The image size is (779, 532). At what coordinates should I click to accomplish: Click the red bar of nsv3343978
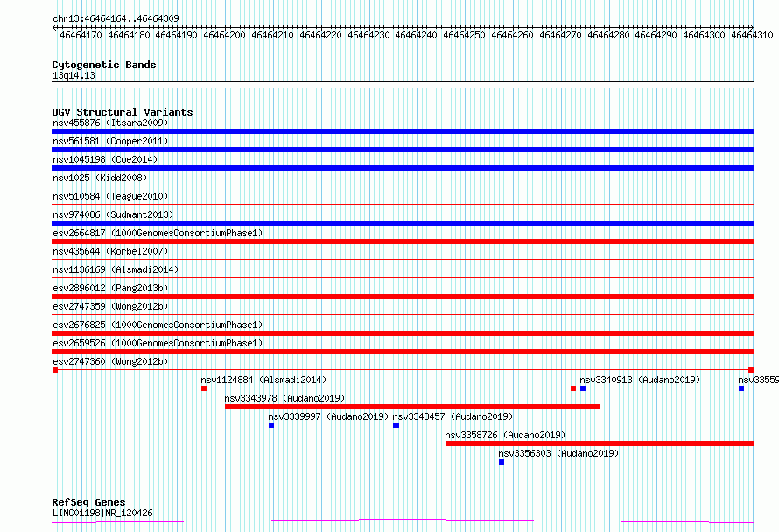pos(412,407)
